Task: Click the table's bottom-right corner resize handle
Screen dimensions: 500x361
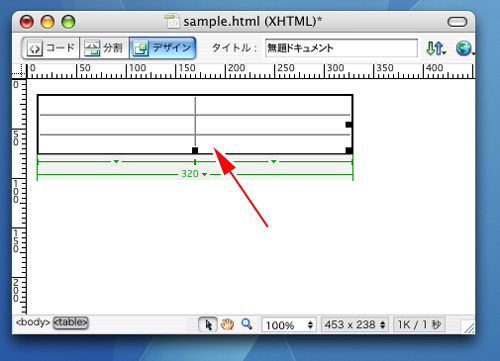Action: (349, 150)
